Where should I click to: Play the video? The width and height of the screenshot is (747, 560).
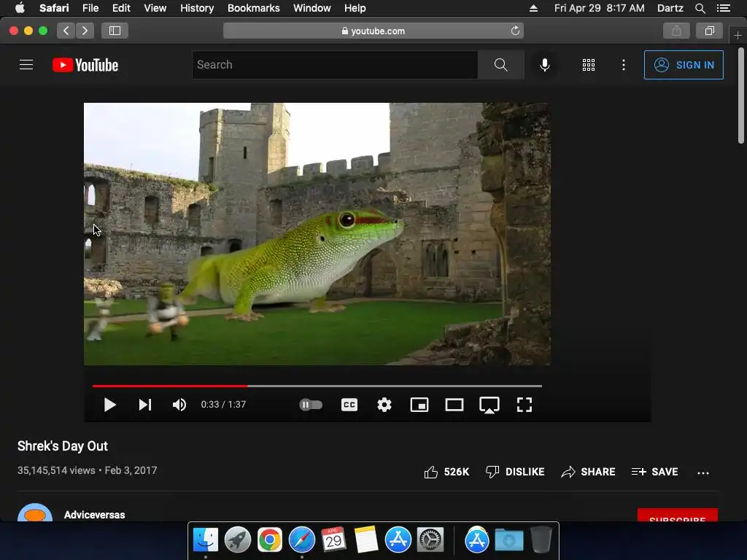point(109,405)
